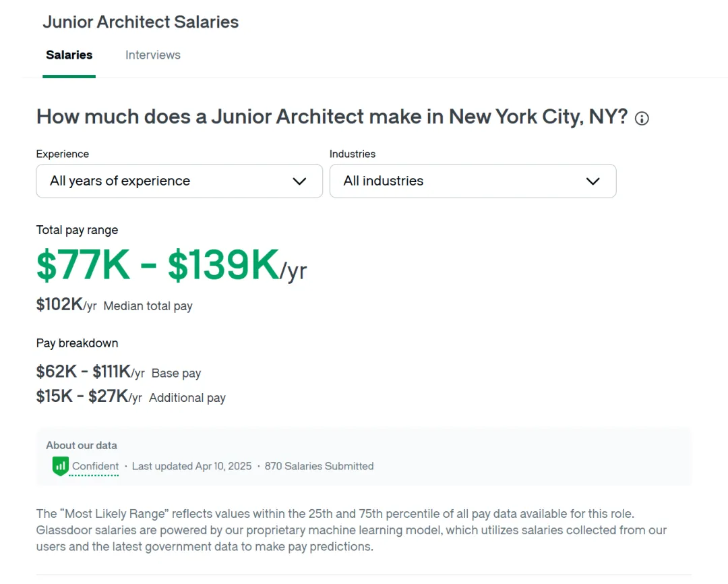The height and width of the screenshot is (584, 728).
Task: Click the "Last updated Apr 10, 2025" text
Action: pos(191,466)
